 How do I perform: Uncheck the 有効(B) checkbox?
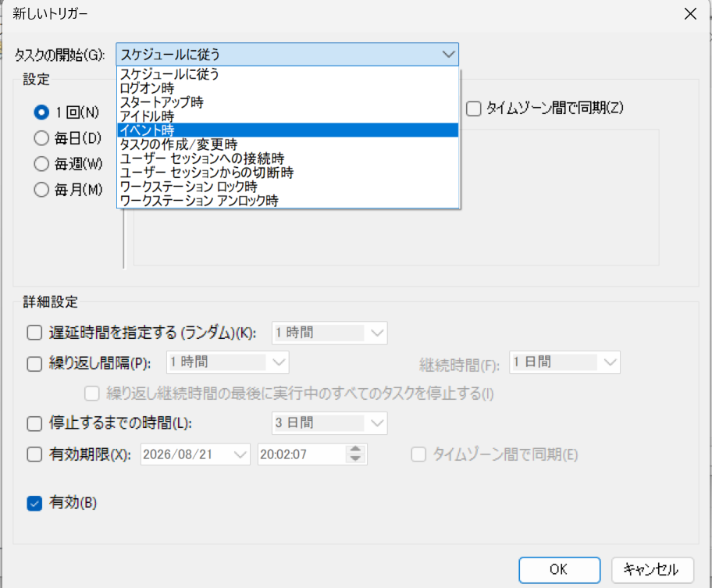tap(34, 503)
